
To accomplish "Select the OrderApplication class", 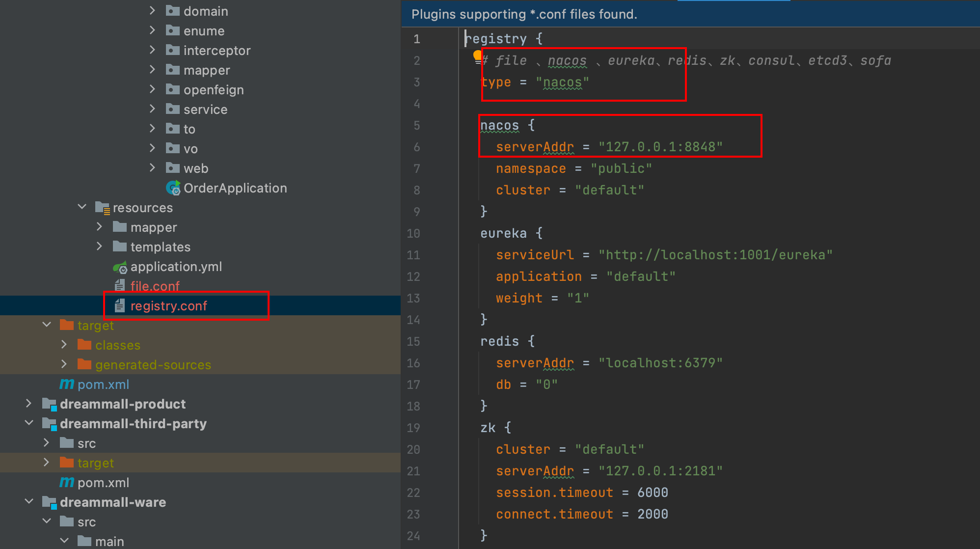I will click(235, 188).
